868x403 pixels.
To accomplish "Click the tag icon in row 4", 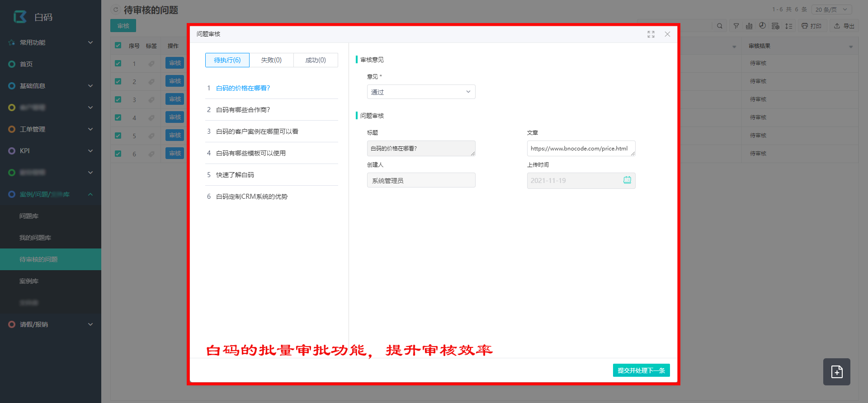I will 151,118.
